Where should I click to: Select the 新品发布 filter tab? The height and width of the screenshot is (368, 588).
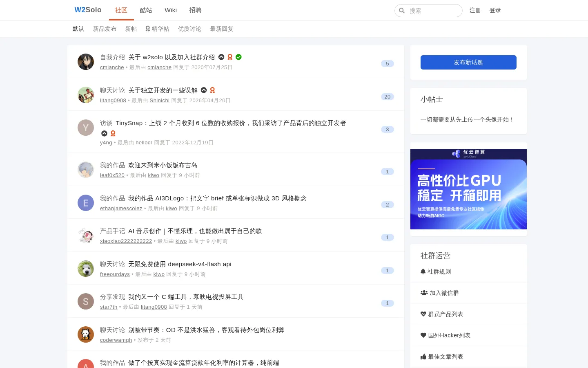[105, 29]
